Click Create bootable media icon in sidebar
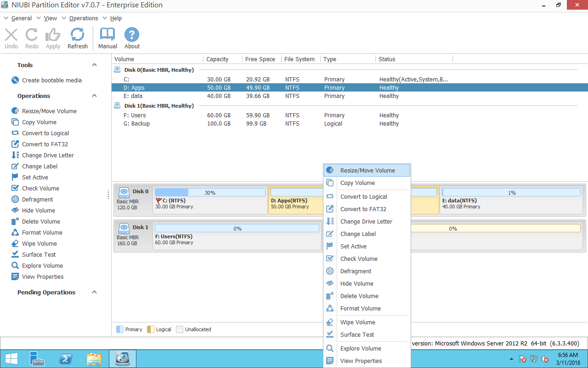This screenshot has height=368, width=588. click(15, 80)
